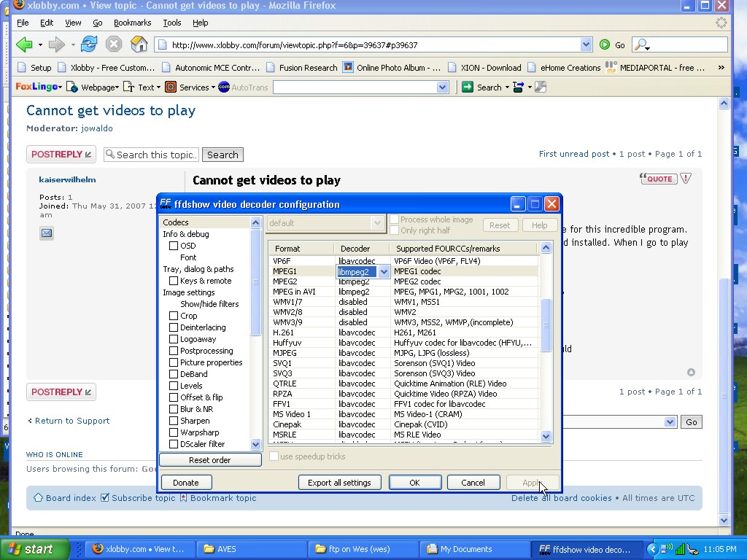747x560 pixels.
Task: Open FoxLingo Text translation icon
Action: click(128, 87)
